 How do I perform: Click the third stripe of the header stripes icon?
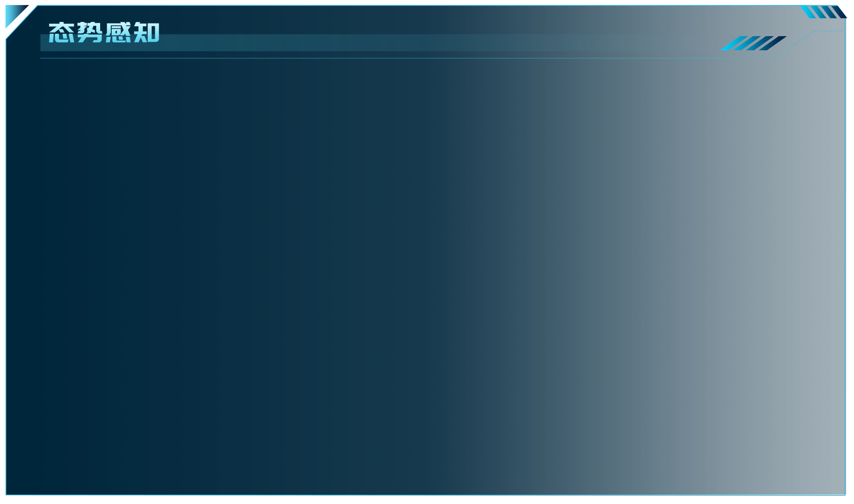tap(760, 43)
